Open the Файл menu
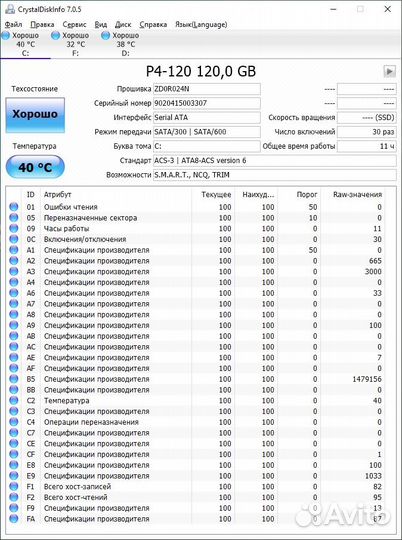Viewport: 402px width, 540px height. [14, 25]
